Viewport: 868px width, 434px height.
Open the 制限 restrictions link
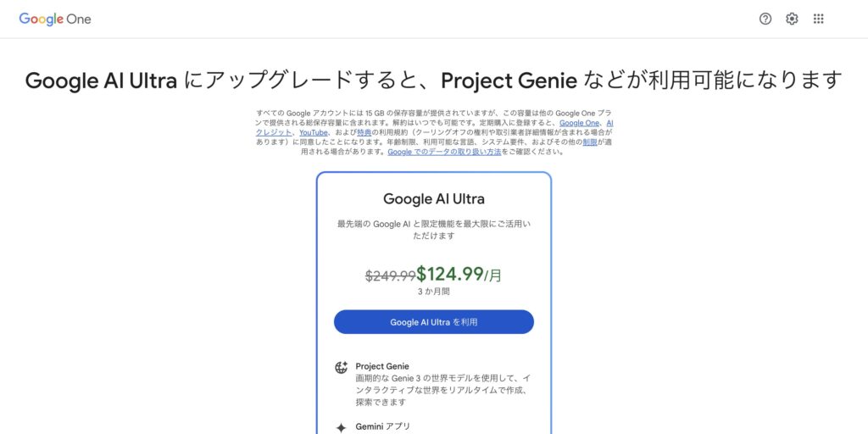[589, 142]
